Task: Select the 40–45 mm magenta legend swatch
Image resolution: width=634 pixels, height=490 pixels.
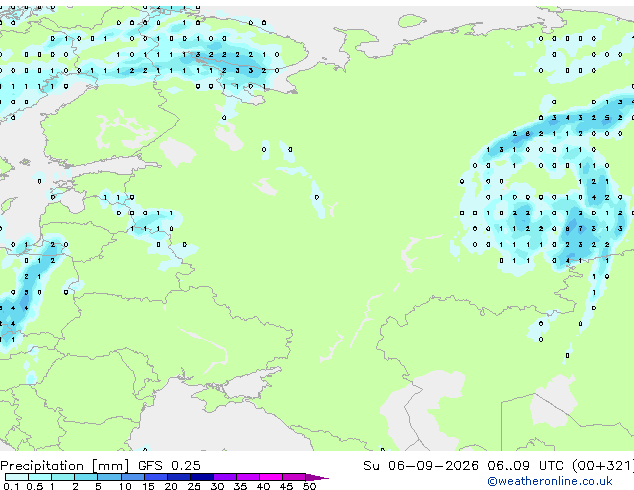Action: [271, 477]
